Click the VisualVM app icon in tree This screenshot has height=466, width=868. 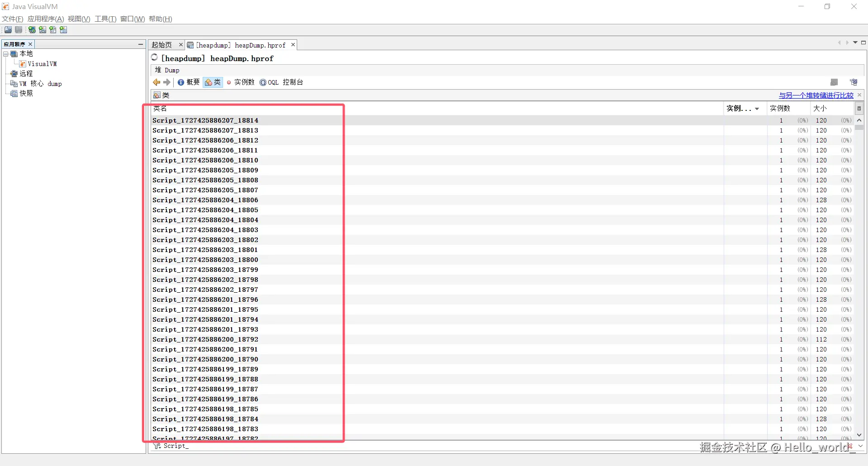pyautogui.click(x=23, y=64)
